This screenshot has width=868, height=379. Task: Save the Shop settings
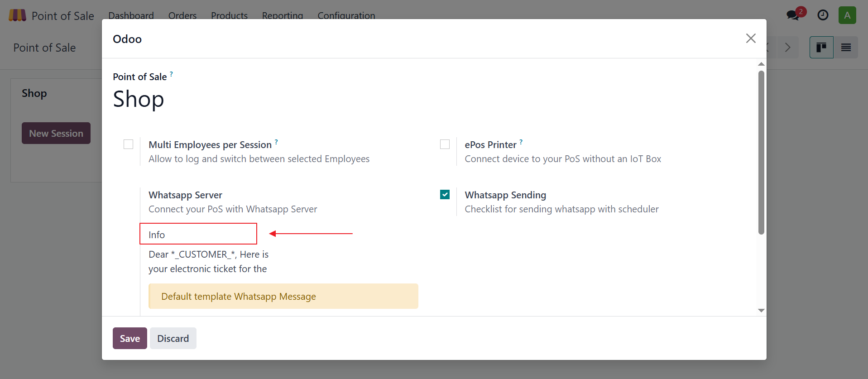(x=130, y=338)
